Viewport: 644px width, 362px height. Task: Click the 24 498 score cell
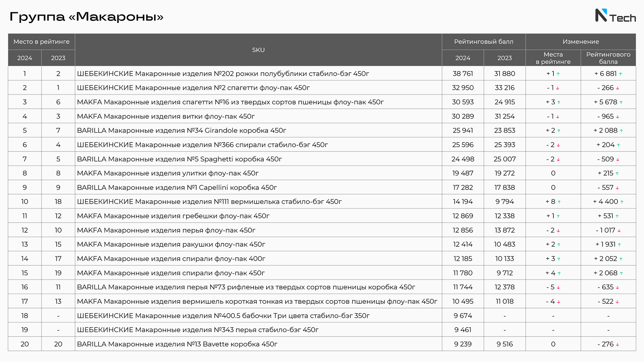click(x=463, y=159)
